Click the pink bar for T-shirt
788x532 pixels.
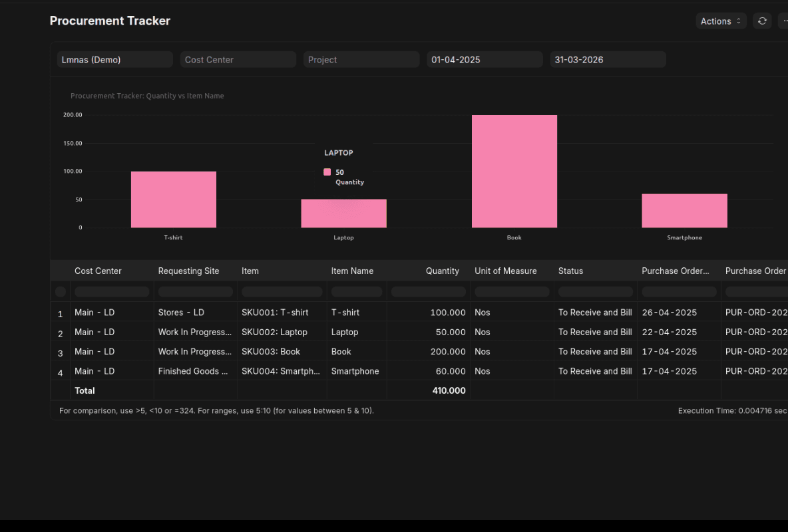pos(173,198)
